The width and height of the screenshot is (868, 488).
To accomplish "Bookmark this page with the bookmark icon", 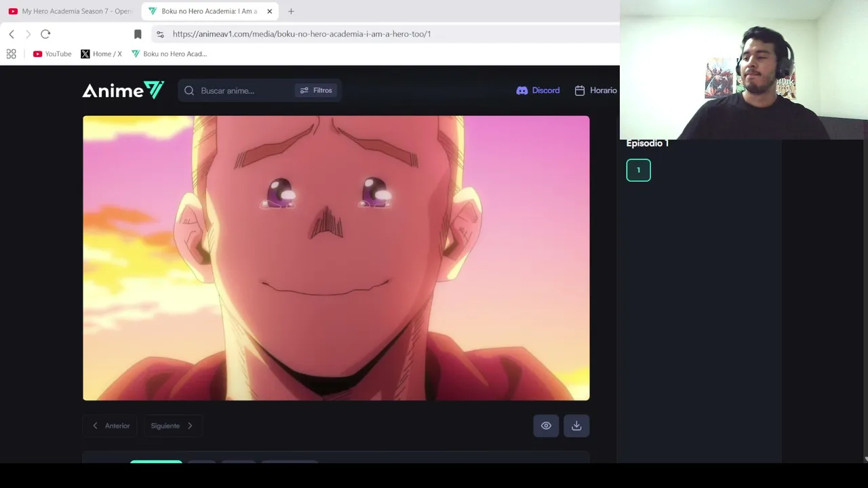I will click(138, 34).
